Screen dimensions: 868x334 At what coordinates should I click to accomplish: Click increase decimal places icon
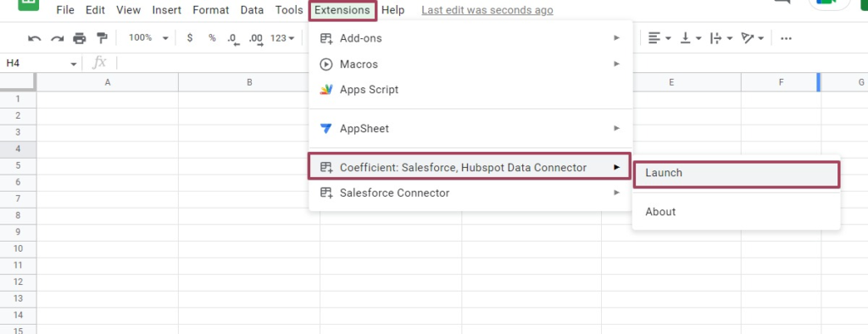click(255, 39)
